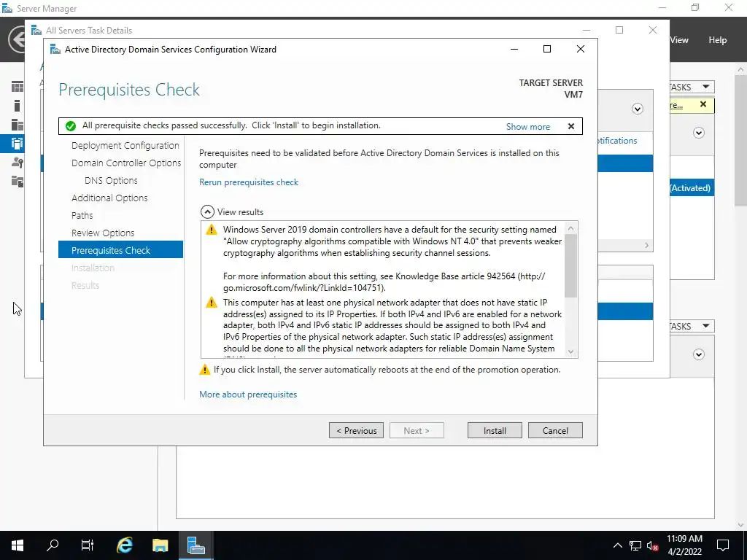Image resolution: width=747 pixels, height=560 pixels.
Task: Open the DNS icon in Server Manager sidebar
Action: pos(18,163)
